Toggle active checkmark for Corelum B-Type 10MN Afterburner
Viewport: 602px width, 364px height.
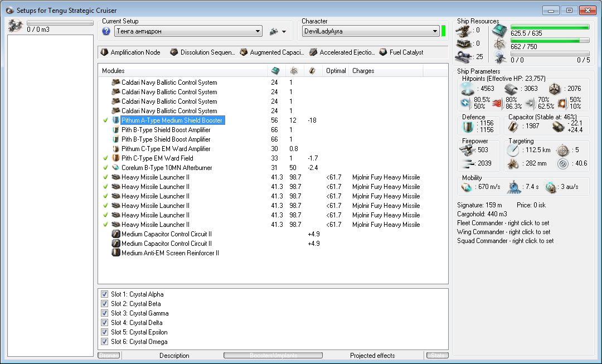(105, 168)
